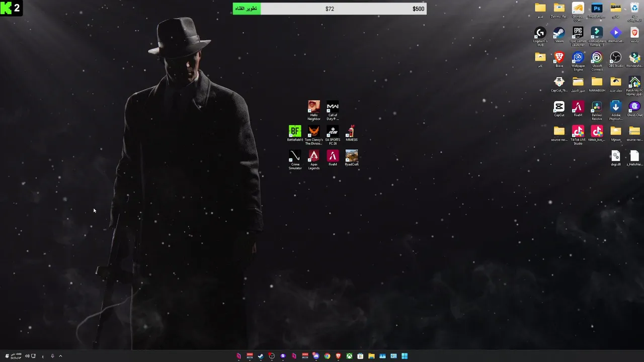This screenshot has width=644, height=362.
Task: Open the RoadCraft game shortcut
Action: point(352,158)
